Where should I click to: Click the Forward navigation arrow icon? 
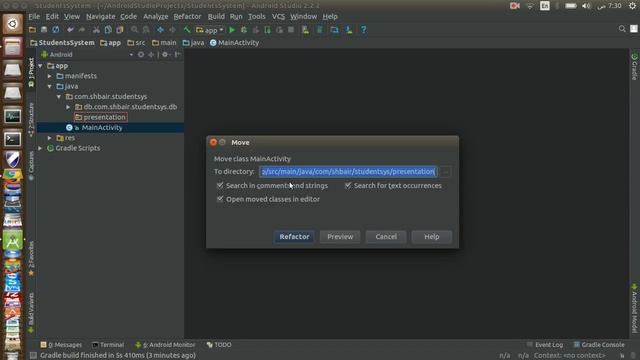[172, 30]
